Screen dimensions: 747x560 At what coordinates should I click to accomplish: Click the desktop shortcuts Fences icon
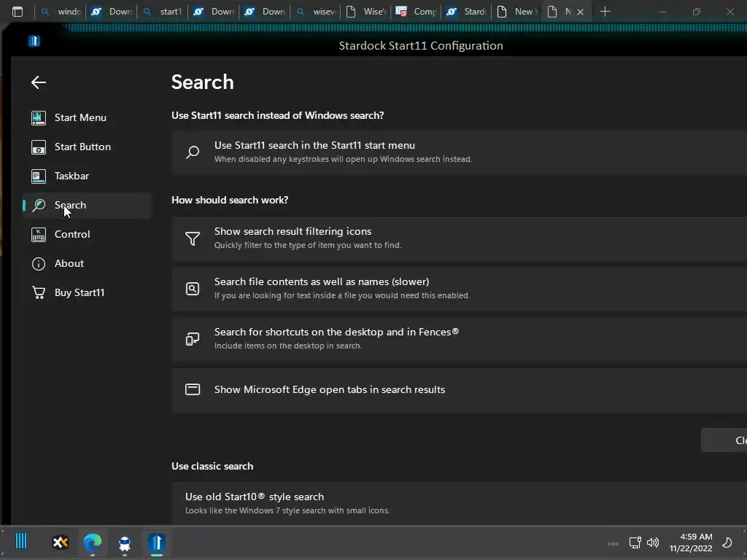[x=193, y=339]
